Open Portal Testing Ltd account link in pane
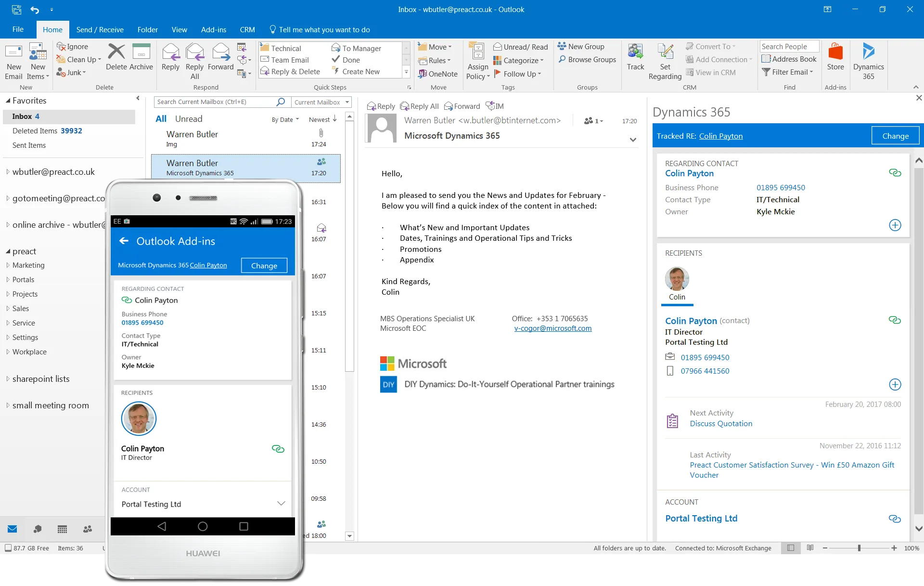Image resolution: width=924 pixels, height=586 pixels. (701, 519)
